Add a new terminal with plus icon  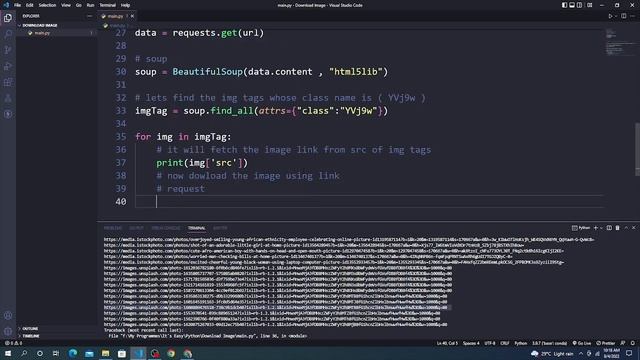click(596, 228)
